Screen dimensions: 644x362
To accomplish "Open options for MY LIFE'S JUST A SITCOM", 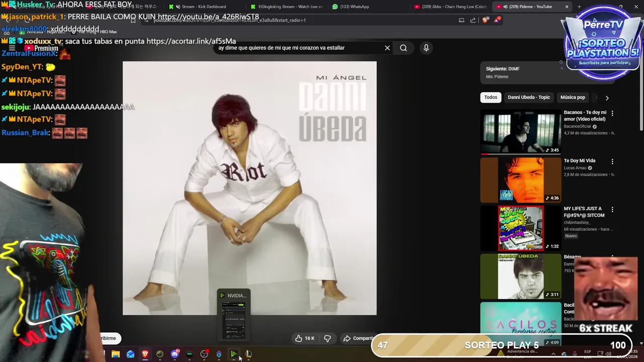I will pos(612,209).
